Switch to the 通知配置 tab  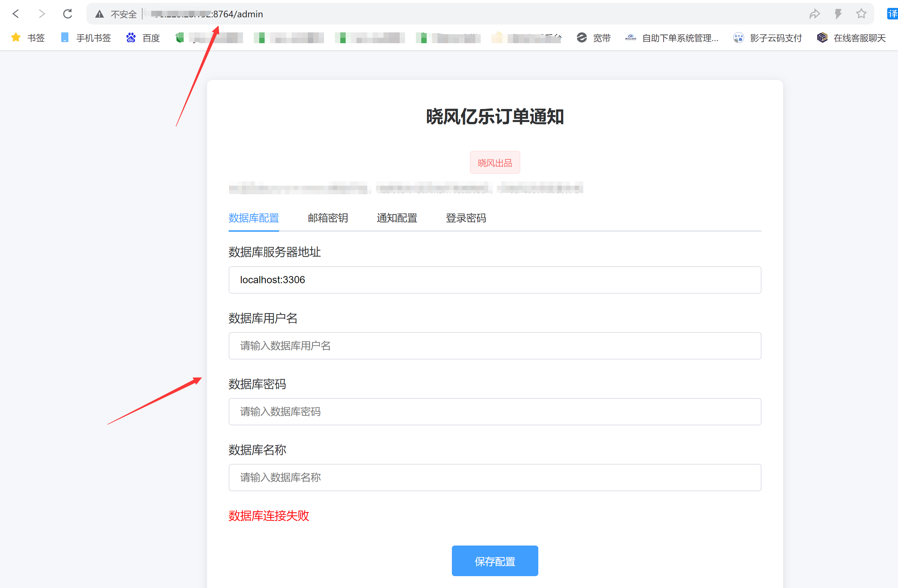coord(396,218)
